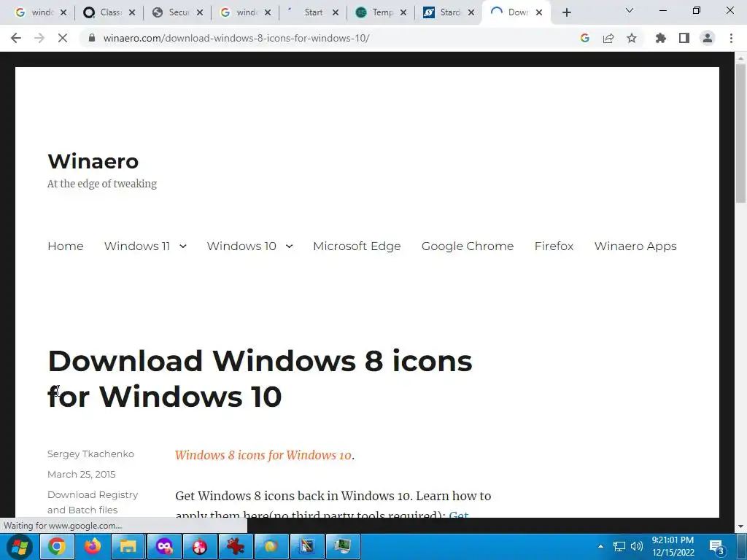Click the 'Download Windows 8 icons' heading
The image size is (747, 560).
[260, 378]
